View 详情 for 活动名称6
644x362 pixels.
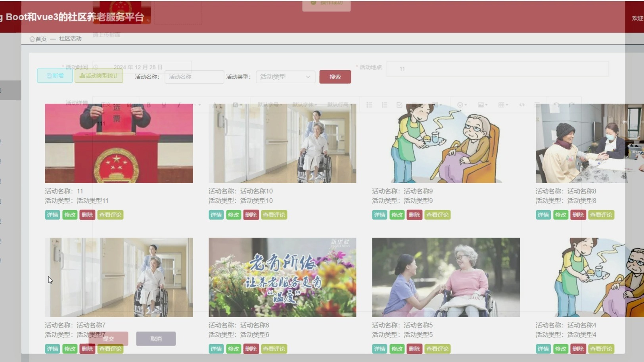pyautogui.click(x=216, y=349)
